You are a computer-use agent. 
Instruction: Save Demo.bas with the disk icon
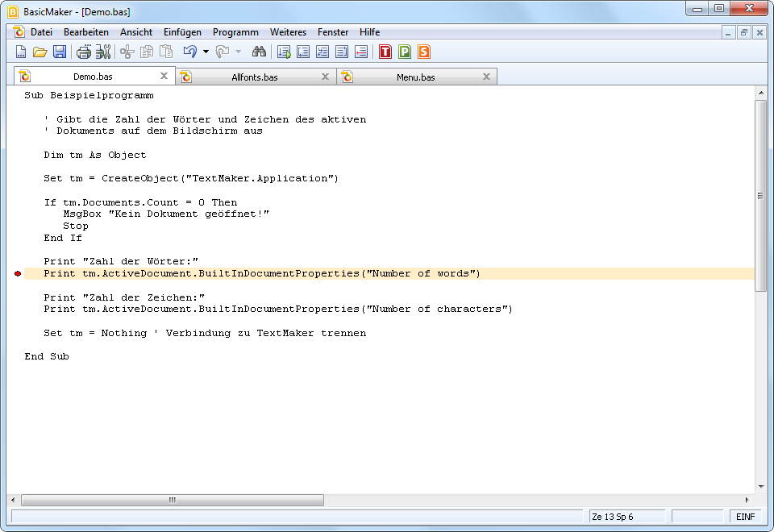click(x=60, y=51)
